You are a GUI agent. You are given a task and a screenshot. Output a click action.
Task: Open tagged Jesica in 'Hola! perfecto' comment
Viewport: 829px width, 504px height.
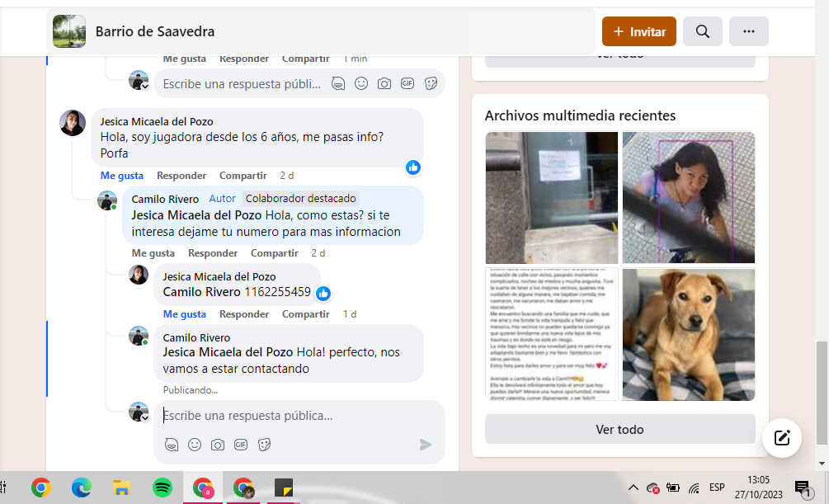[x=228, y=352]
